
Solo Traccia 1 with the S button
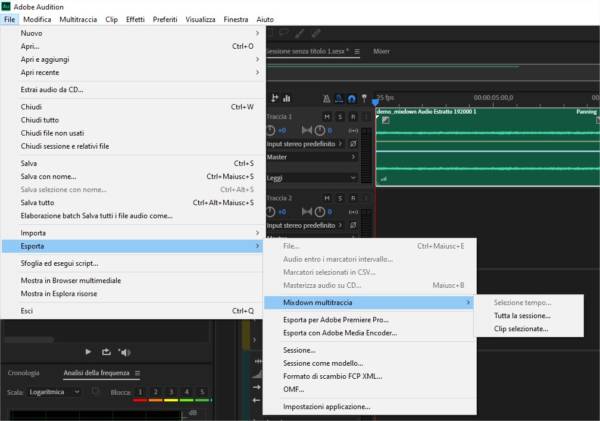click(x=340, y=117)
